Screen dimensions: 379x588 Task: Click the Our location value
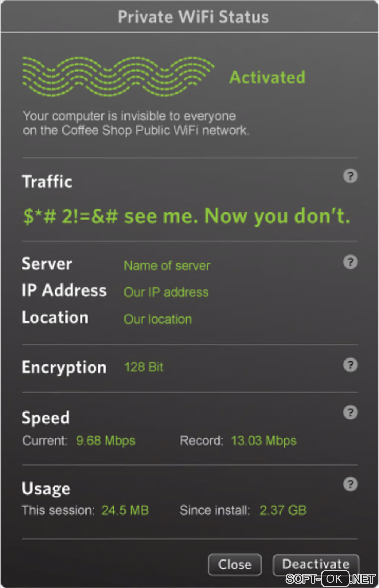click(158, 319)
